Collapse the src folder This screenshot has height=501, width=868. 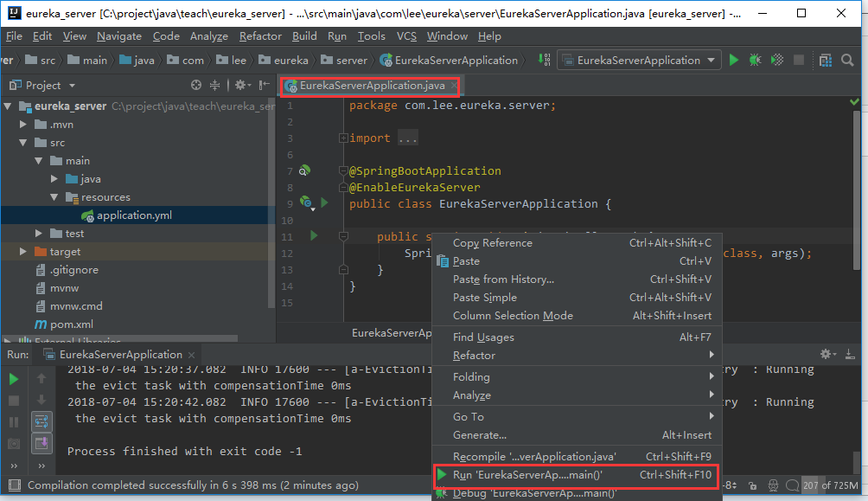(x=23, y=143)
